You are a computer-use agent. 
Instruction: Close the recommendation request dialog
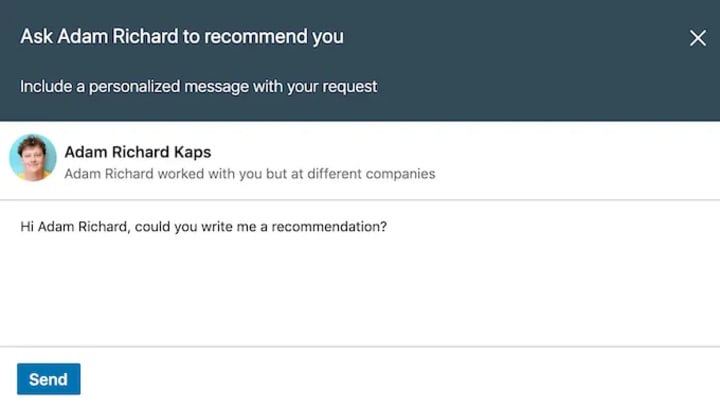tap(698, 38)
